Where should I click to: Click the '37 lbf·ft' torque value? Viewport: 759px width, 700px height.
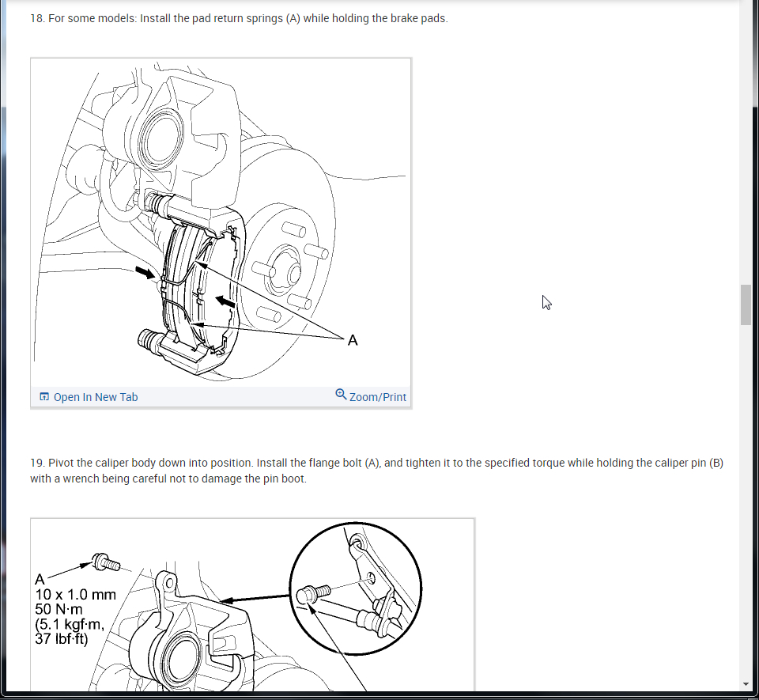pyautogui.click(x=62, y=639)
